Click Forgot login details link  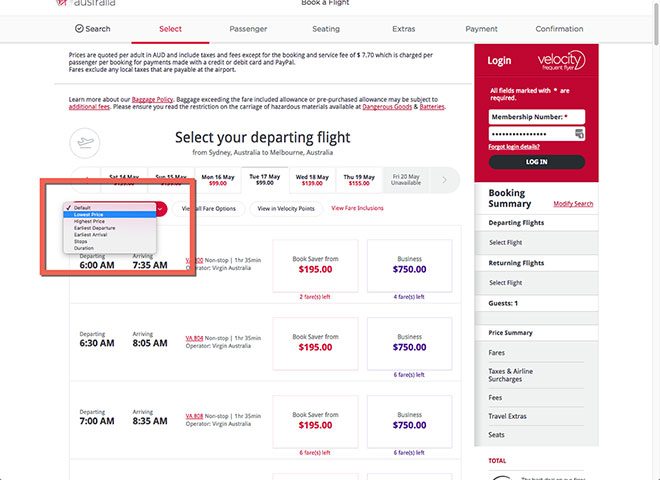pos(514,147)
